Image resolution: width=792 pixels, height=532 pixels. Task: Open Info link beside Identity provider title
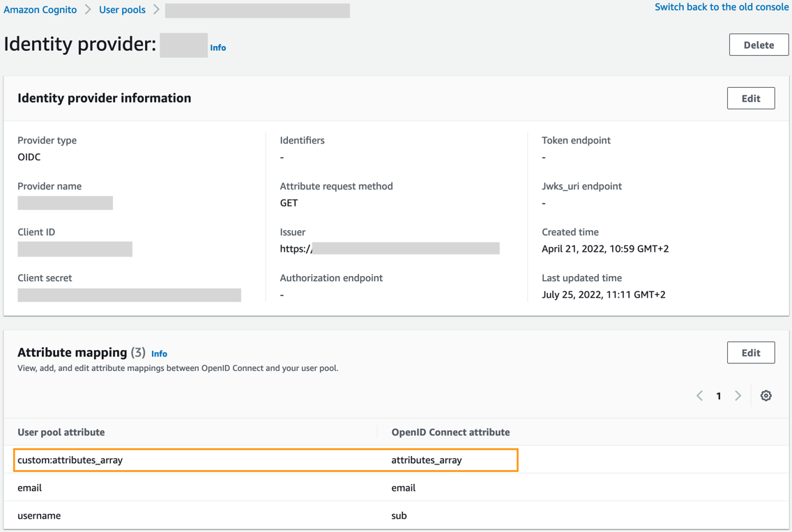click(218, 47)
